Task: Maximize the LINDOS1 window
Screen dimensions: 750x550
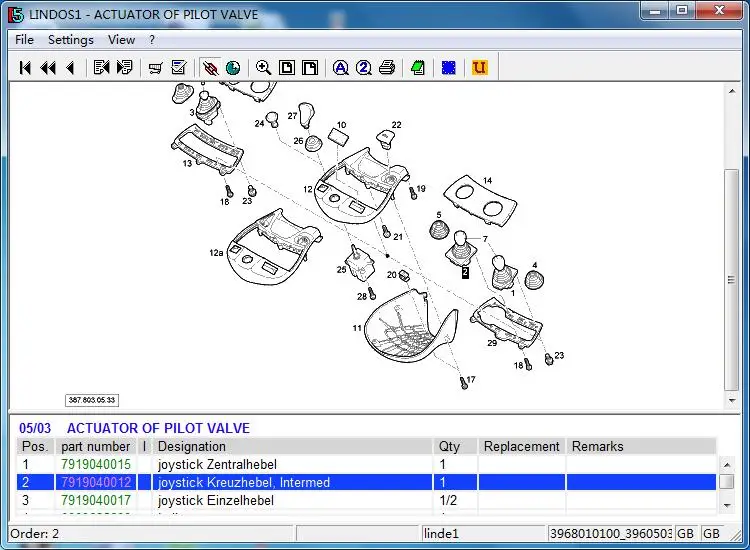Action: 682,10
